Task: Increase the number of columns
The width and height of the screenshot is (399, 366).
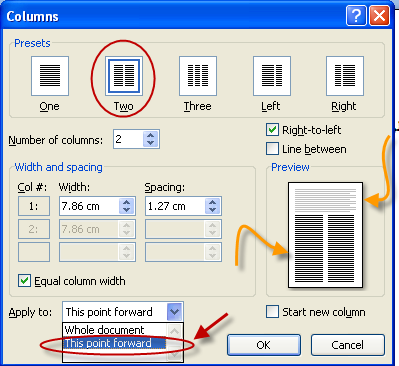Action: point(151,135)
